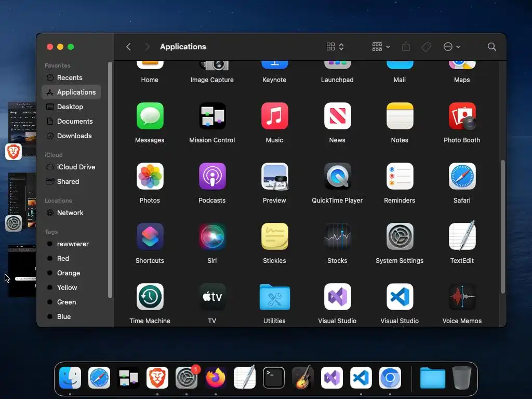Open the Voice Memos app icon
Screen dimensions: 532x399
(x=462, y=297)
